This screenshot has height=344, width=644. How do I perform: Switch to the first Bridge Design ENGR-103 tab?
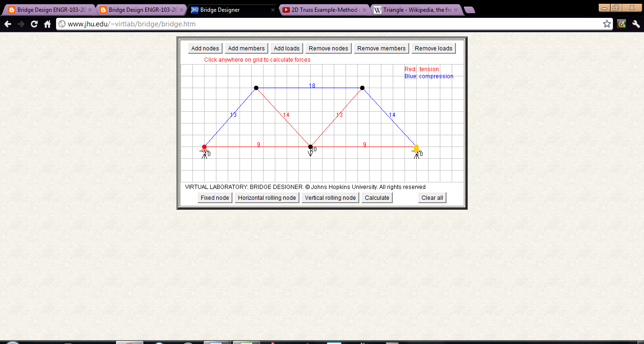pos(48,10)
